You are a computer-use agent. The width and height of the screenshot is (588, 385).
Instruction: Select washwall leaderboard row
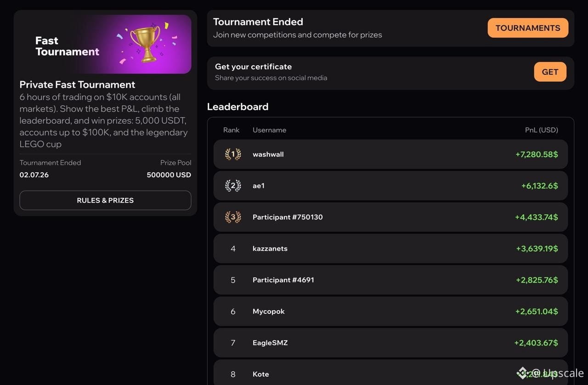click(390, 154)
